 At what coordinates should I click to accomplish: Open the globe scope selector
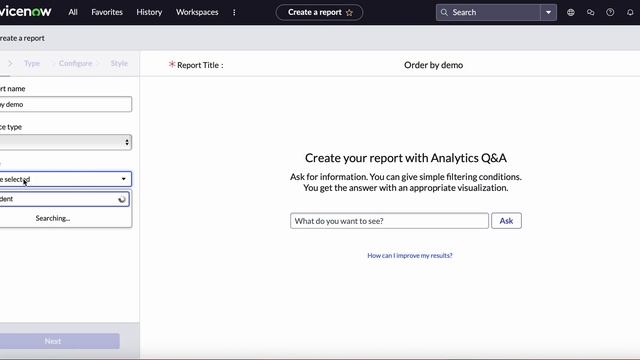[x=571, y=12]
